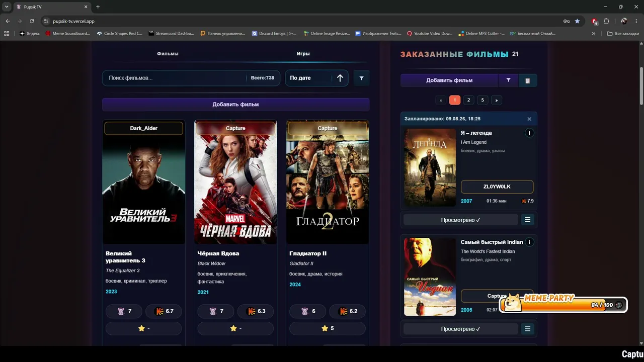Open the Гладиатор II poster
This screenshot has width=644, height=362.
point(328,182)
